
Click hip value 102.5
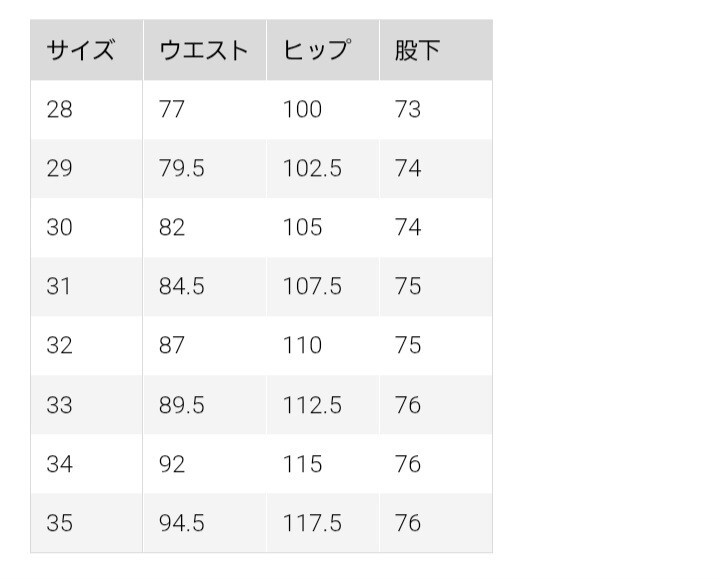[312, 169]
